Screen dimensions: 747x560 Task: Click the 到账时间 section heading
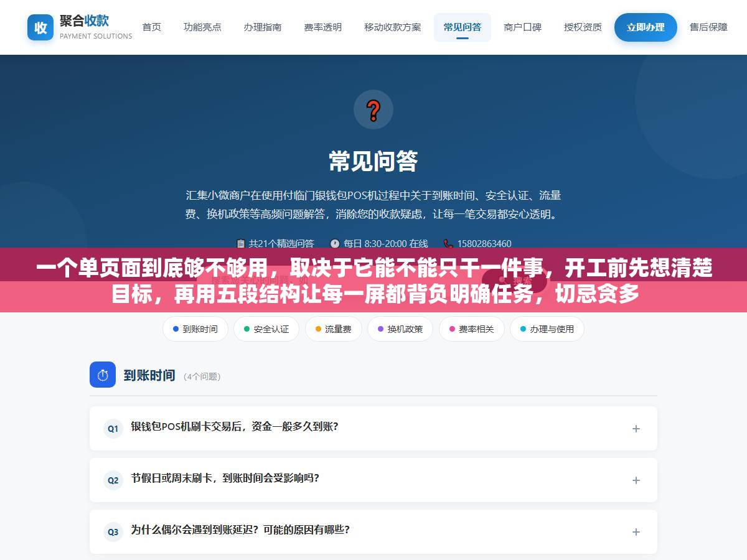click(x=149, y=375)
